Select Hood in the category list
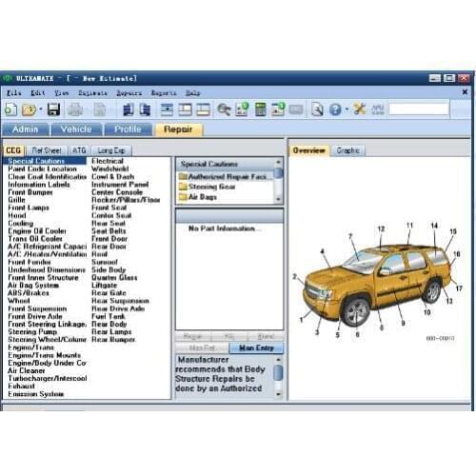This screenshot has width=476, height=476. pyautogui.click(x=17, y=215)
